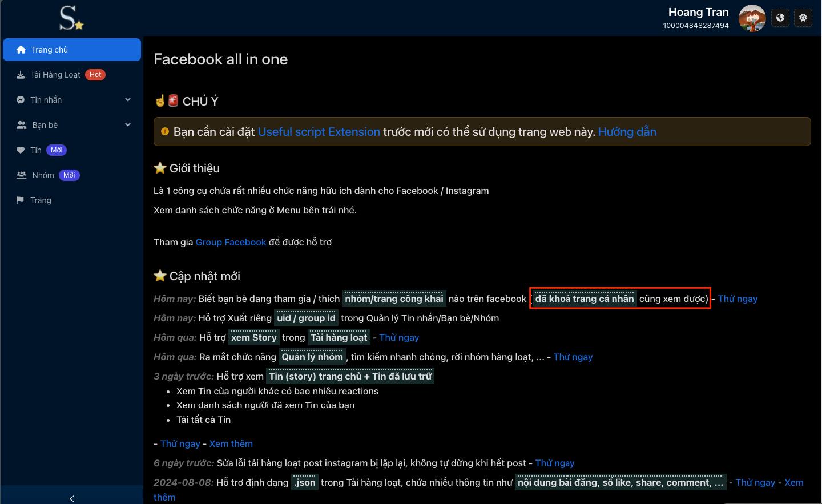Image resolution: width=822 pixels, height=504 pixels.
Task: Click the xem Story tag
Action: (x=254, y=337)
